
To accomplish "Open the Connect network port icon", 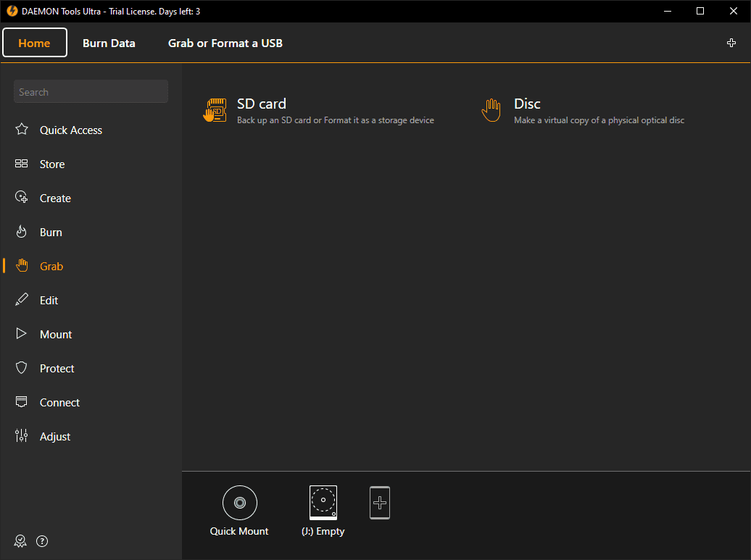I will tap(22, 401).
